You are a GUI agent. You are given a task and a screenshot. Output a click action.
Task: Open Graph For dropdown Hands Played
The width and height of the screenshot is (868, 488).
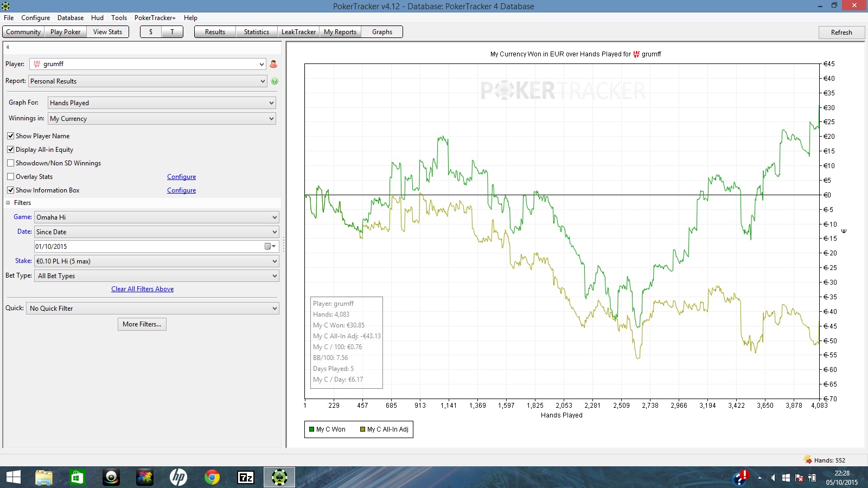point(162,103)
